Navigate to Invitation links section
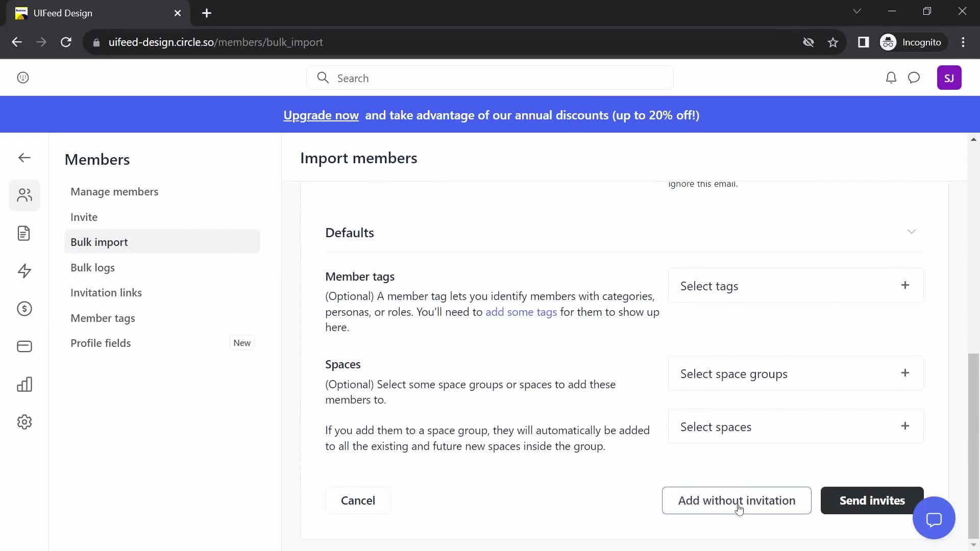This screenshot has height=551, width=980. [x=106, y=292]
